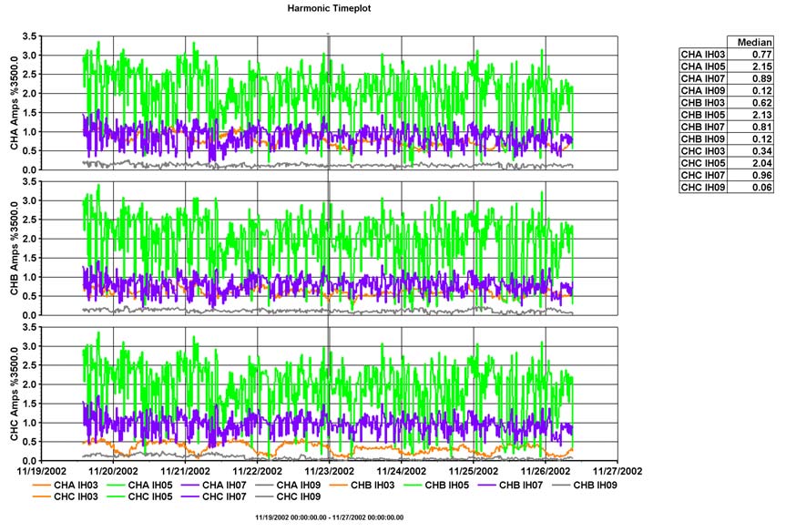Screen dimensions: 786x532
Task: Click the CHC Amps %3500.0 axis label
Action: pyautogui.click(x=14, y=392)
